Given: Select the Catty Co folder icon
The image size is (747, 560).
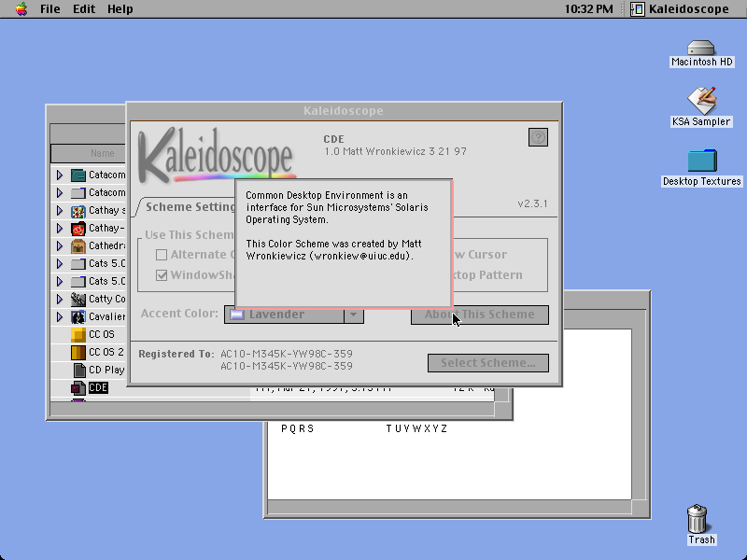Looking at the screenshot, I should [x=78, y=299].
